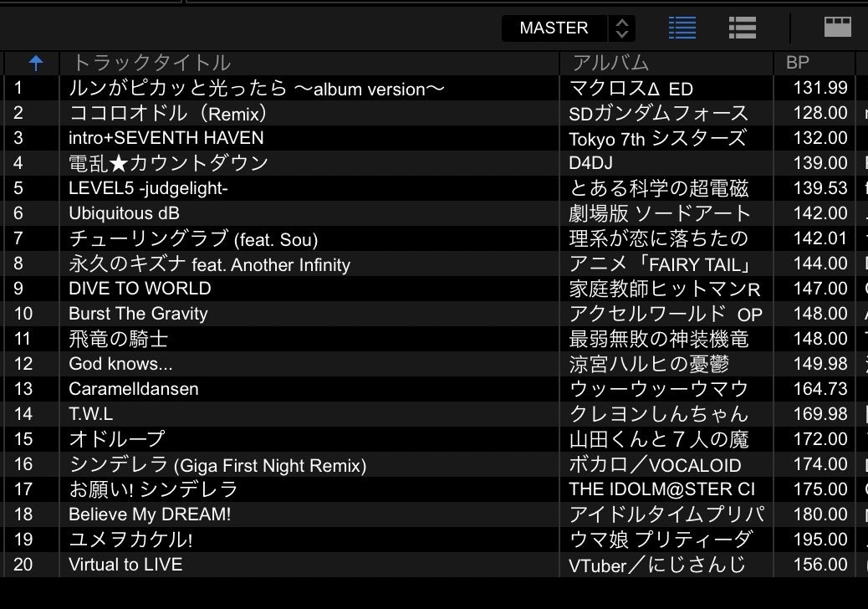Viewport: 868px width, 609px height.
Task: Select track ルンがピカッと光ったら ～album version～
Action: click(x=257, y=88)
